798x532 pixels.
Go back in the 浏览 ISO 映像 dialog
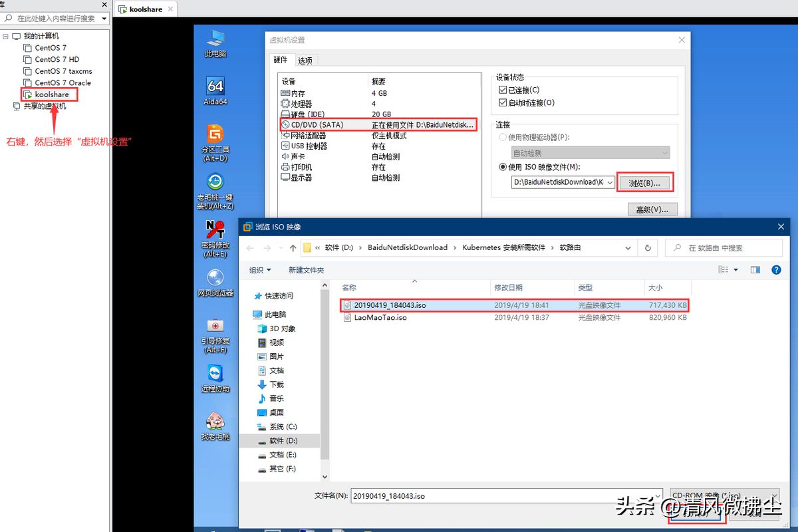click(x=250, y=248)
